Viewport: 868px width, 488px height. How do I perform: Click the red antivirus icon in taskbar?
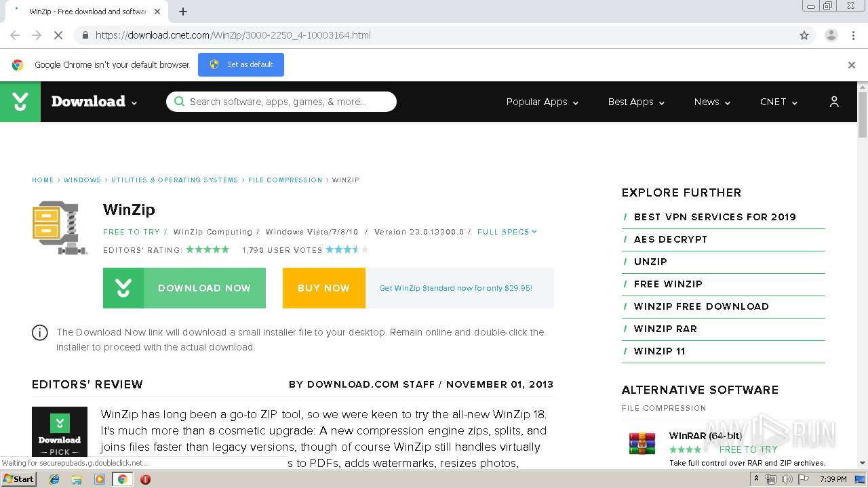(x=145, y=479)
